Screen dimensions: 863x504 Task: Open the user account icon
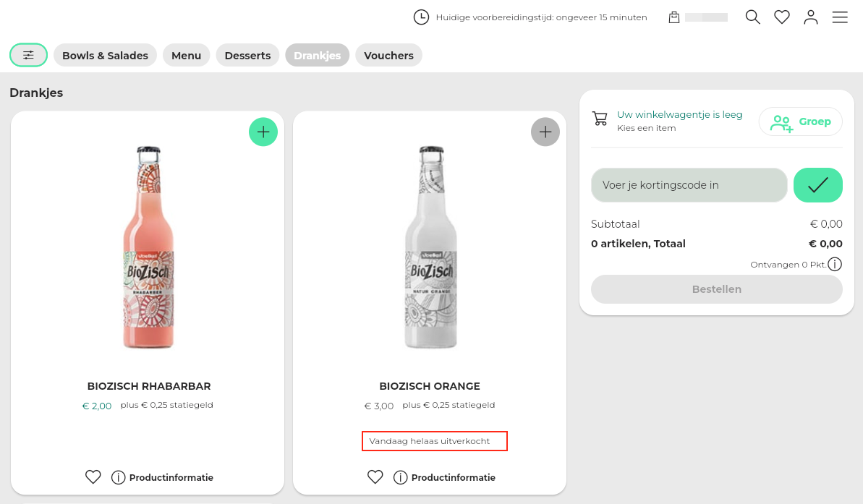coord(810,17)
